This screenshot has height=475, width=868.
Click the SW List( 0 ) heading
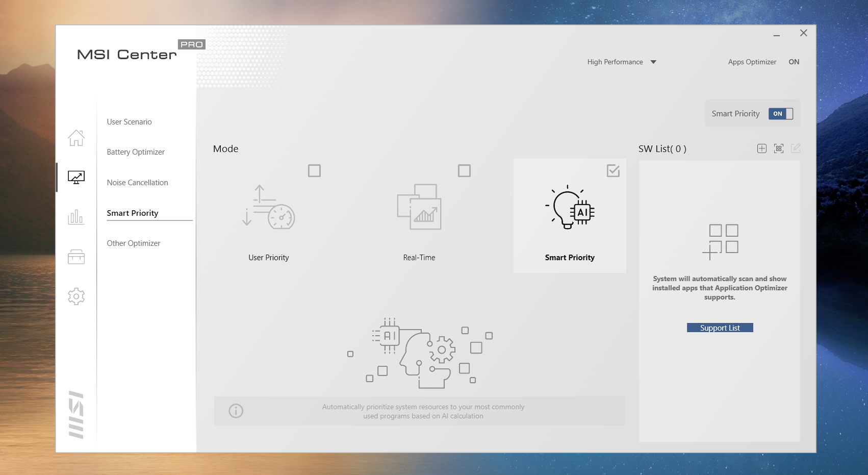[662, 149]
